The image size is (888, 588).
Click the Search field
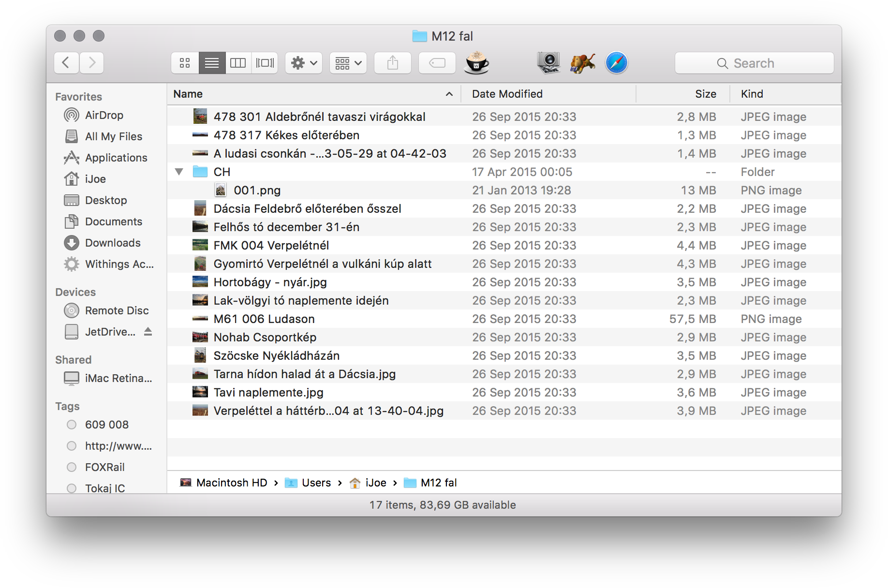[x=754, y=63]
